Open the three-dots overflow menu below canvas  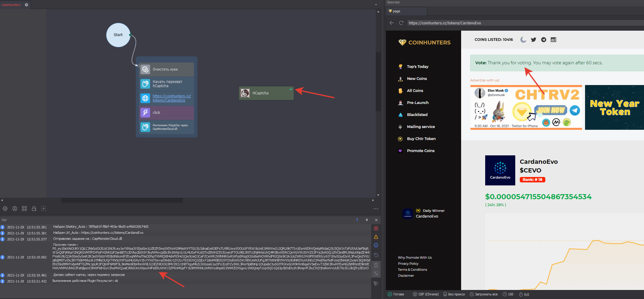coord(376,209)
